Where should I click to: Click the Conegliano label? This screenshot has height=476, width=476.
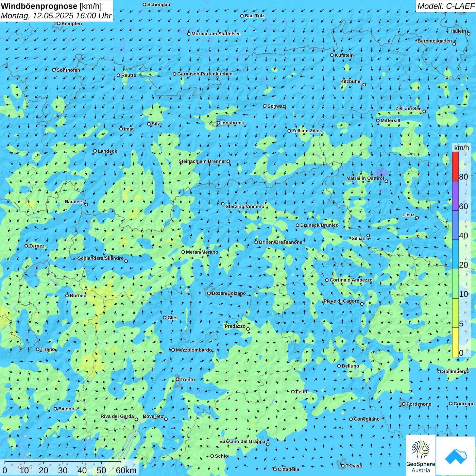[367, 419]
